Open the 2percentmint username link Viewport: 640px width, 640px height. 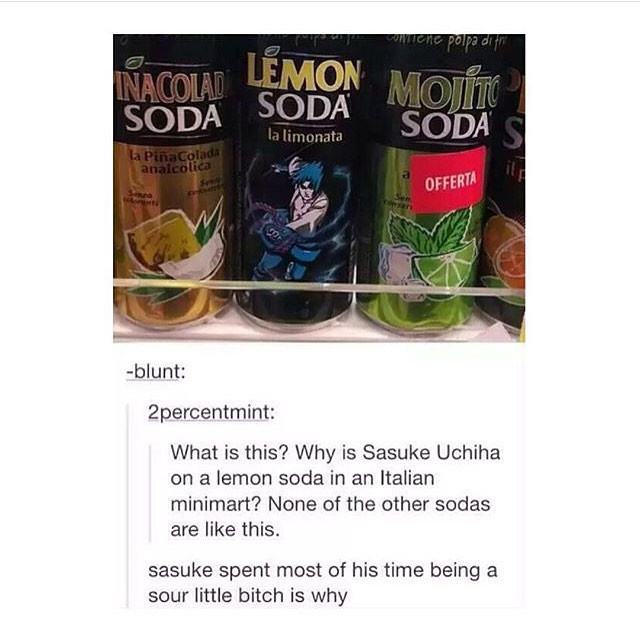[211, 412]
